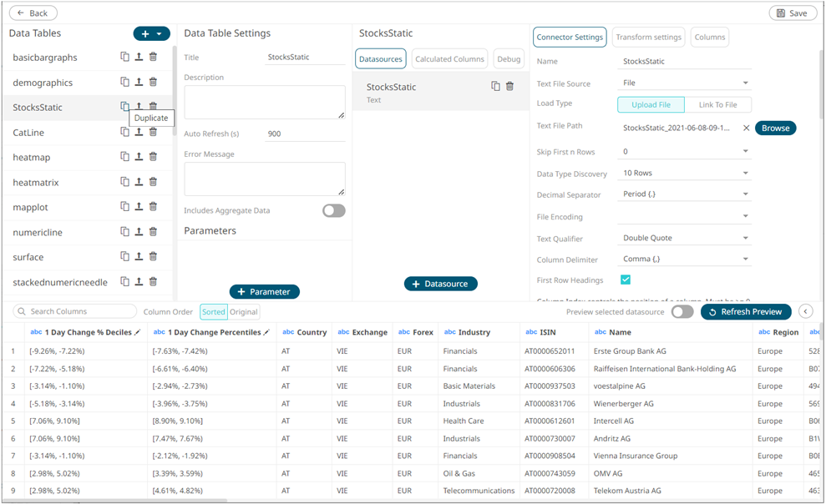The width and height of the screenshot is (826, 504).
Task: Open the Text File Source dropdown
Action: [x=685, y=83]
